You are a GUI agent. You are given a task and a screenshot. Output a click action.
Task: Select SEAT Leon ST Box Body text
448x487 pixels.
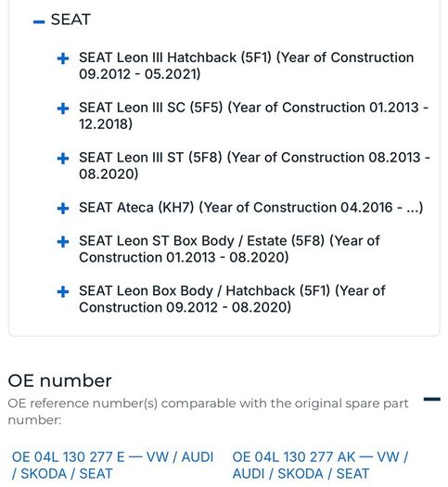(157, 241)
